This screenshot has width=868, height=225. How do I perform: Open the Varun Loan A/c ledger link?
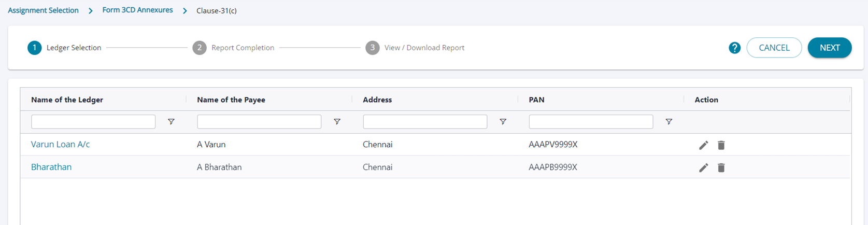click(60, 145)
